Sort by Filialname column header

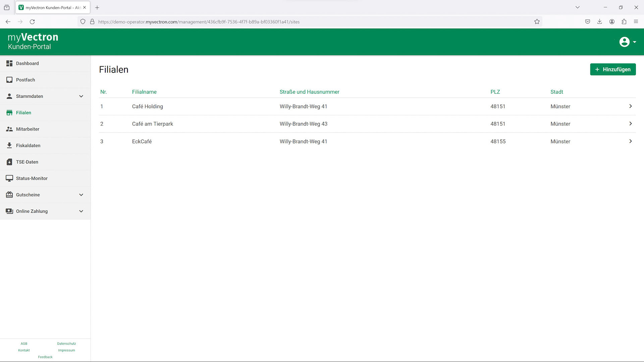tap(144, 92)
